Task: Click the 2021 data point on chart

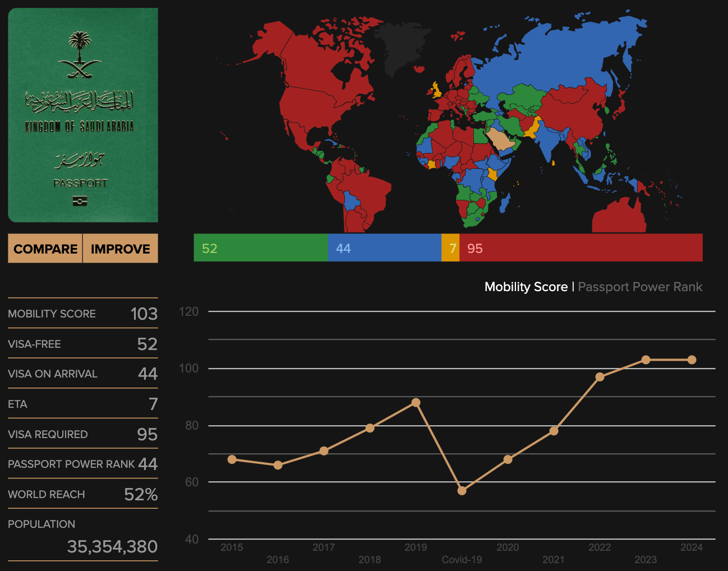Action: [554, 431]
